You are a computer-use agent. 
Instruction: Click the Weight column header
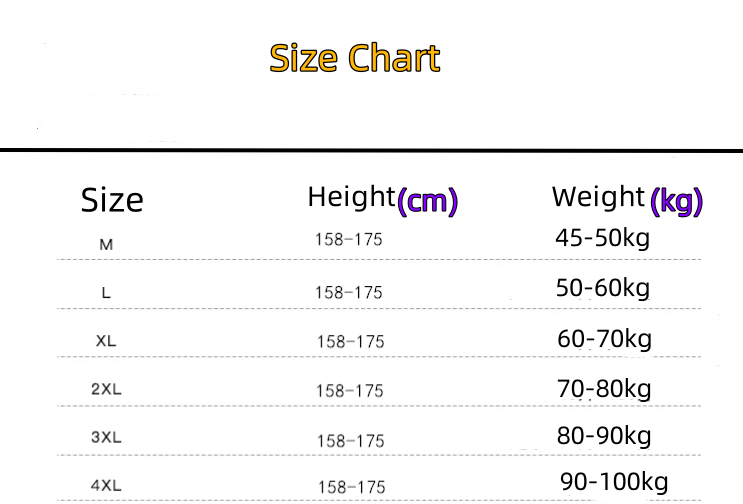click(597, 197)
